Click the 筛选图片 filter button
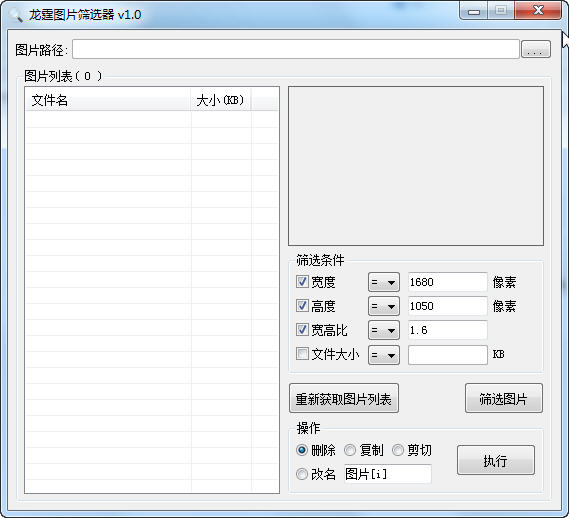Viewport: 569px width, 518px height. (504, 398)
